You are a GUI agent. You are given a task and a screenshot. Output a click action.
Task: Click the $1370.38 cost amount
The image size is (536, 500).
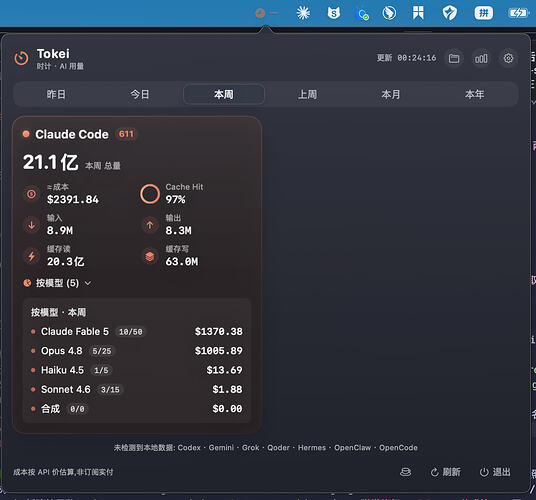coord(219,332)
